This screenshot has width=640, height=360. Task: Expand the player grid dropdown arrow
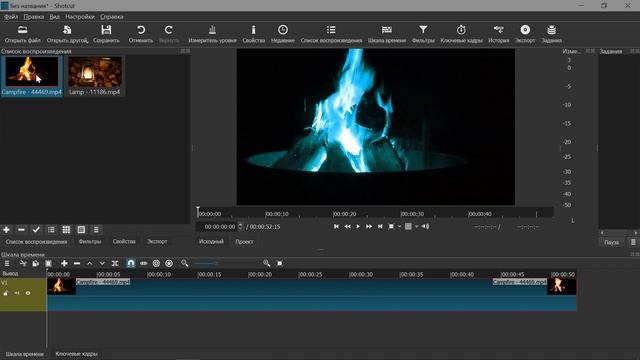pos(416,227)
